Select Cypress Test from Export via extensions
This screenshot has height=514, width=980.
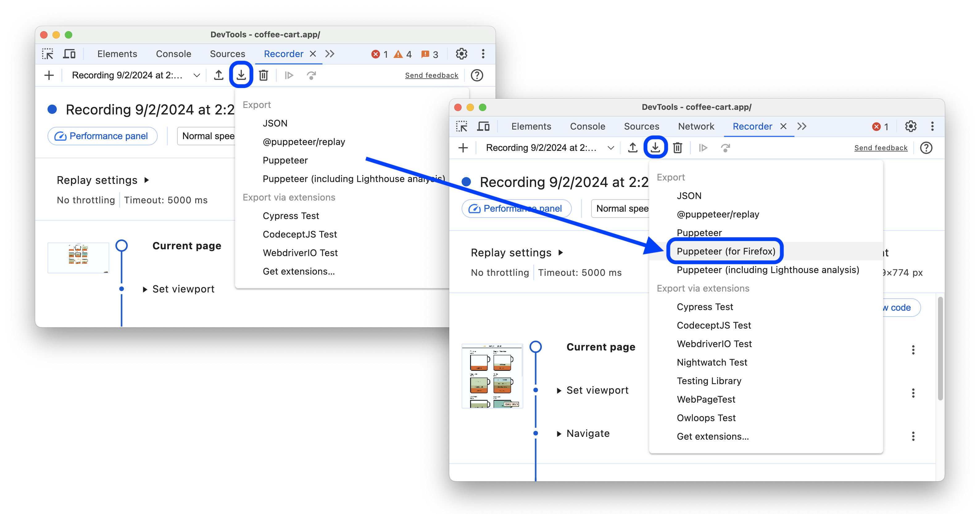click(704, 307)
